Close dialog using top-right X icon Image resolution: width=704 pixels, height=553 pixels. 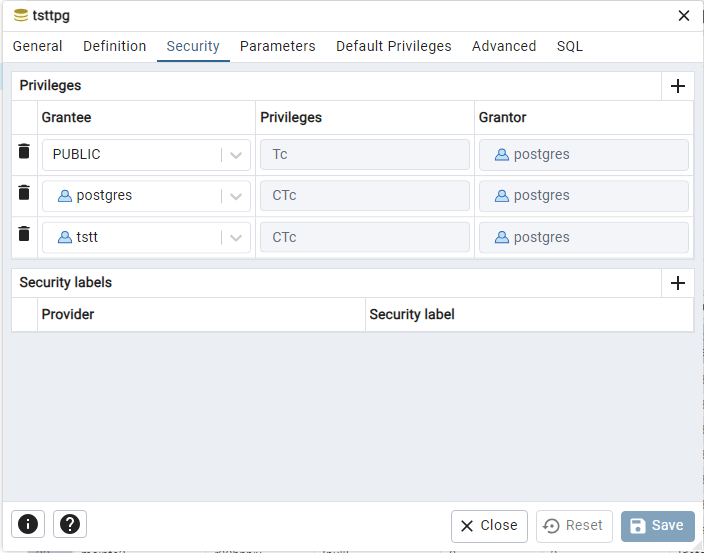point(684,16)
